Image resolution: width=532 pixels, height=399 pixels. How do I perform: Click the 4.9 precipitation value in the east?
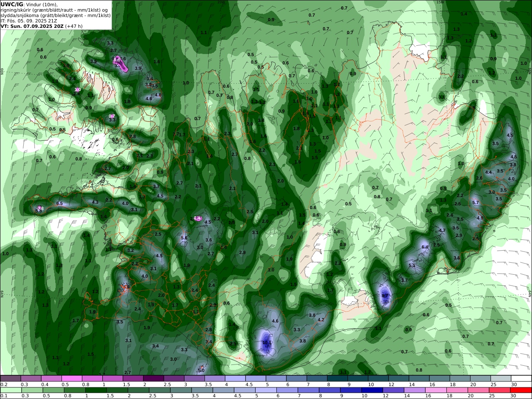coord(480,218)
